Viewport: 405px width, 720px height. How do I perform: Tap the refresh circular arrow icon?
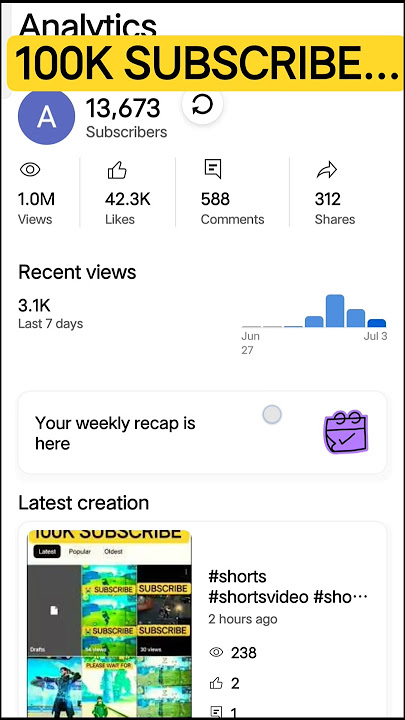pos(202,105)
